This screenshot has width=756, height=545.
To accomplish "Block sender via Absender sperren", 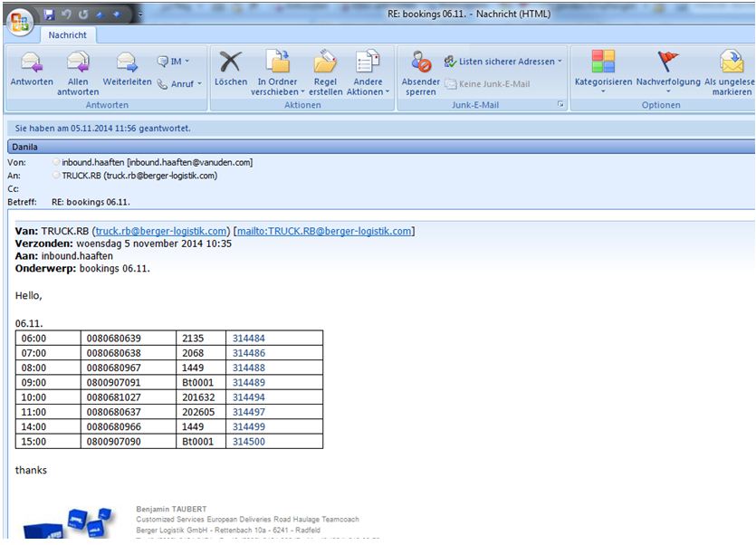I will click(x=420, y=73).
